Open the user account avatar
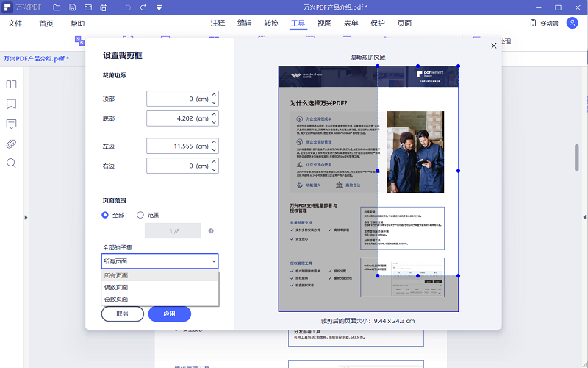 tap(573, 23)
